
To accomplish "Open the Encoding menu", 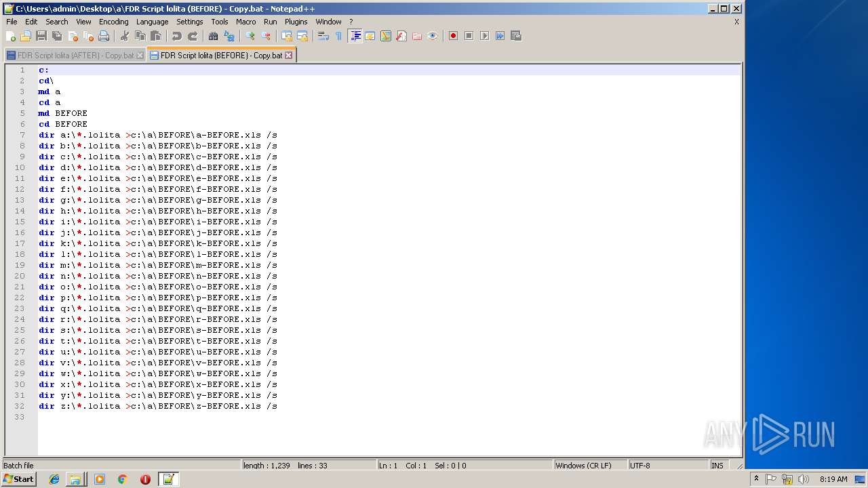I will click(x=113, y=22).
